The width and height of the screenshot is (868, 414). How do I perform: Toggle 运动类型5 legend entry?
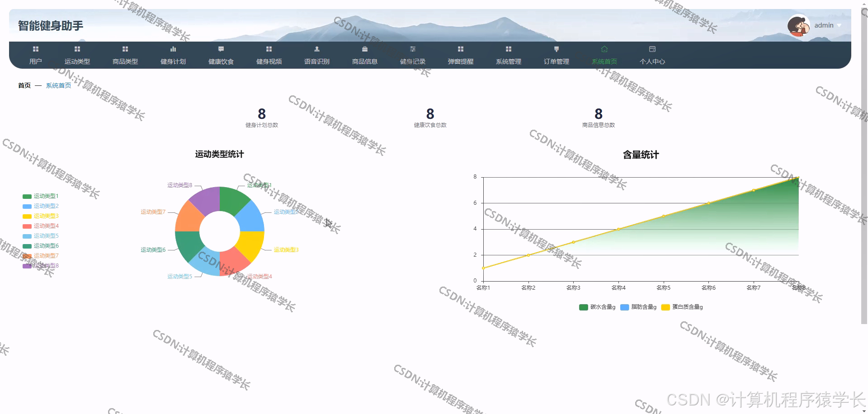click(x=41, y=236)
